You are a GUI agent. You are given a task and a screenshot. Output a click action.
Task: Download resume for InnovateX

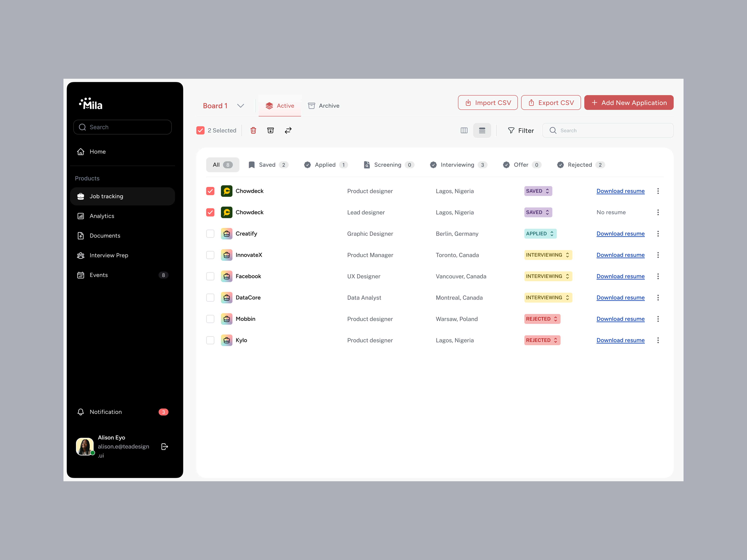click(x=620, y=255)
